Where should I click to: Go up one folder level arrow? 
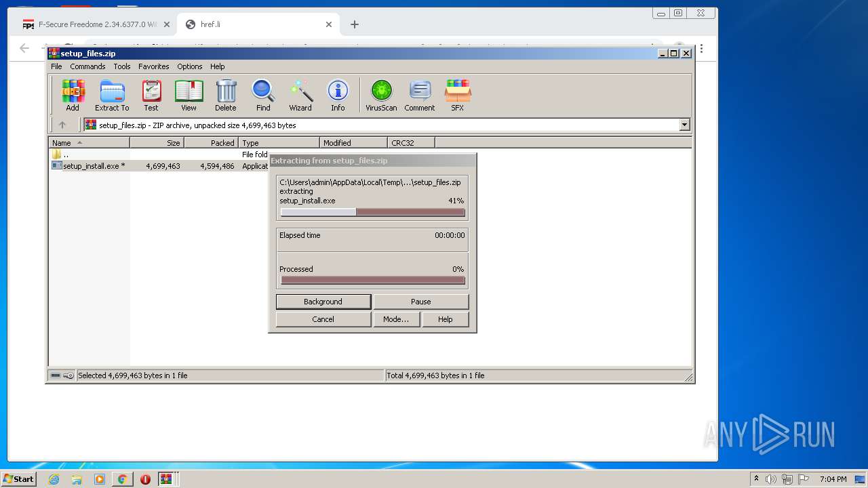62,125
